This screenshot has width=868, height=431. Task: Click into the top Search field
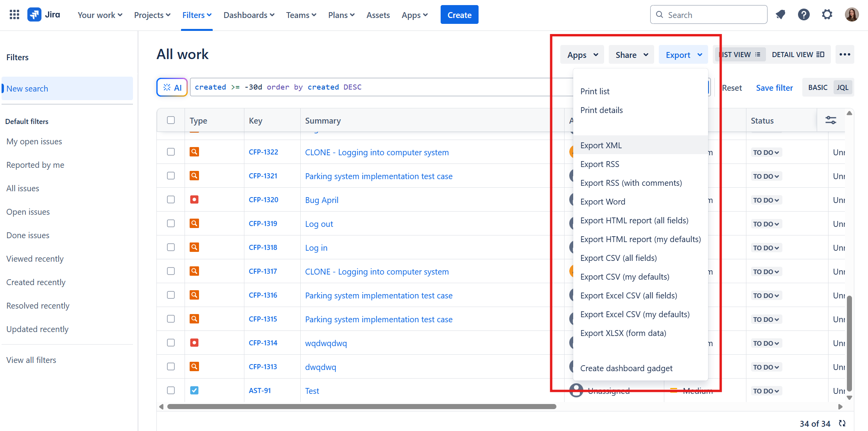point(708,15)
